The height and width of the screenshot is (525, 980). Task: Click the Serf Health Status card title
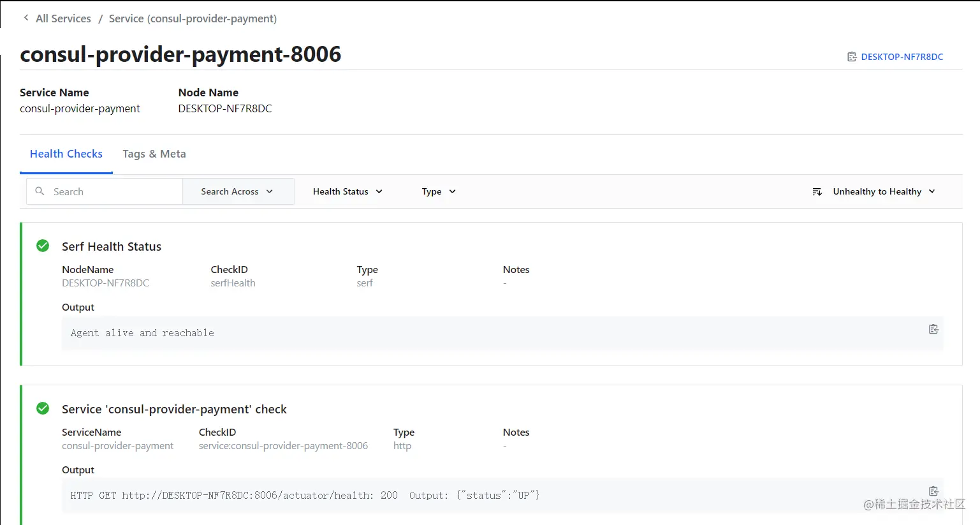[112, 246]
